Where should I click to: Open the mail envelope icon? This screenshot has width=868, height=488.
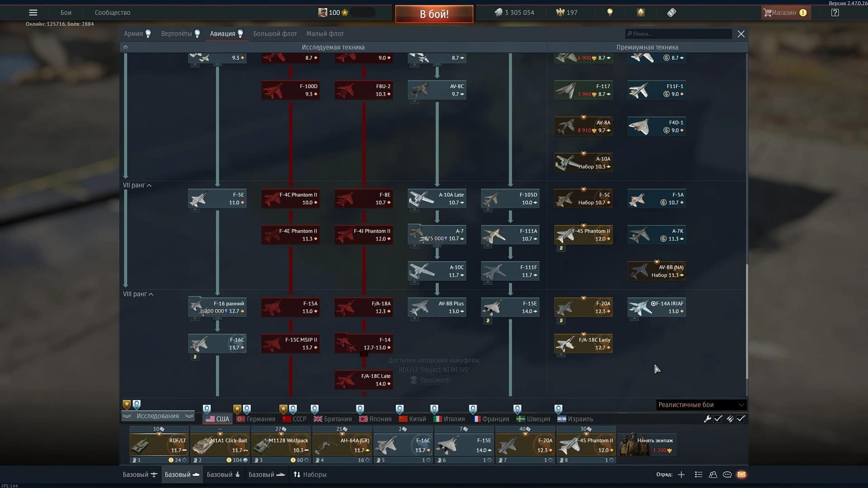coord(741,474)
